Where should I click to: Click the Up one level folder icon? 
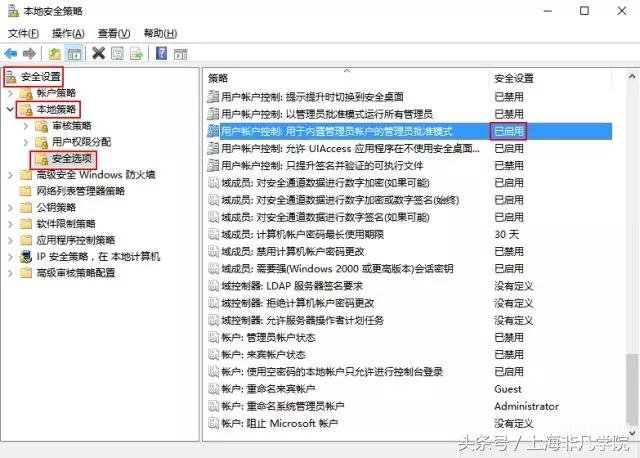coord(55,53)
